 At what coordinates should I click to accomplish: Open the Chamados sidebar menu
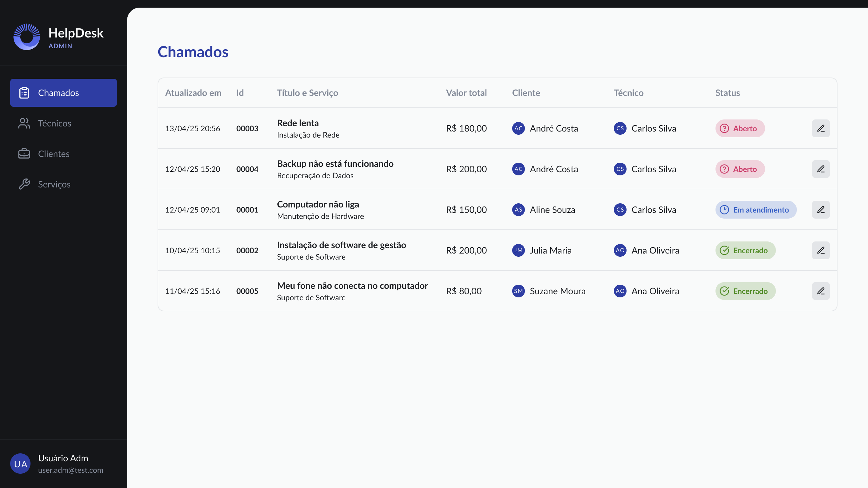(63, 93)
